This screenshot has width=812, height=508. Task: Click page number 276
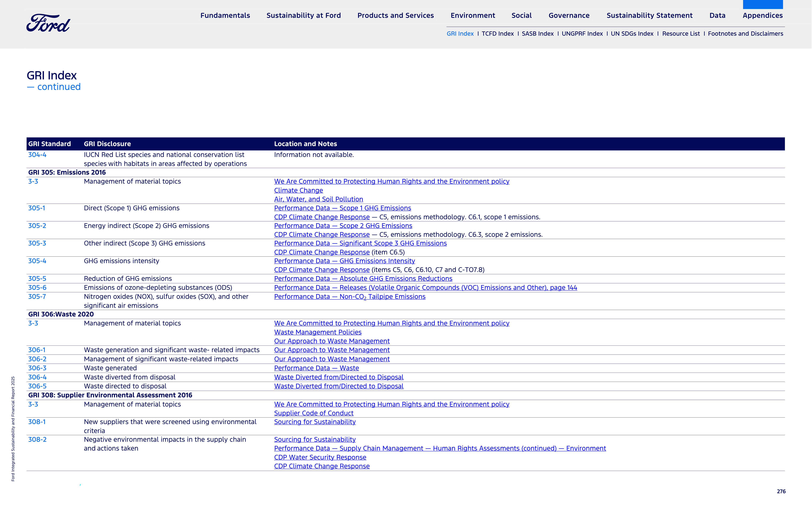(x=781, y=492)
